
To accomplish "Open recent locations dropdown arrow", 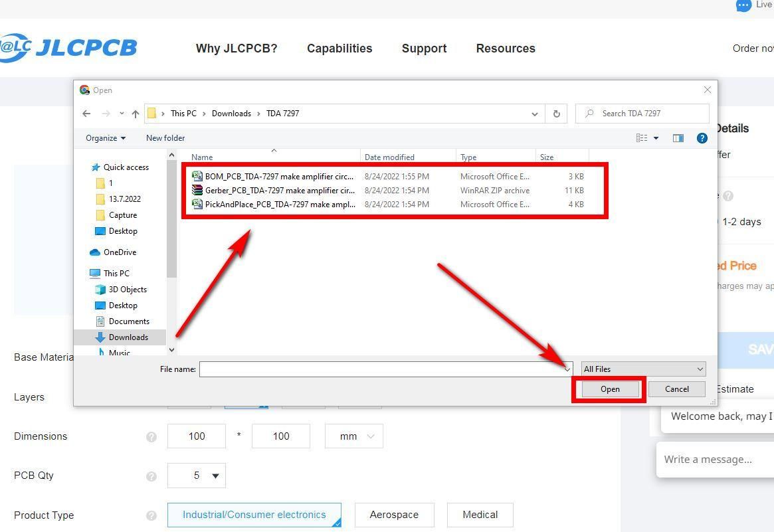I will [x=122, y=114].
